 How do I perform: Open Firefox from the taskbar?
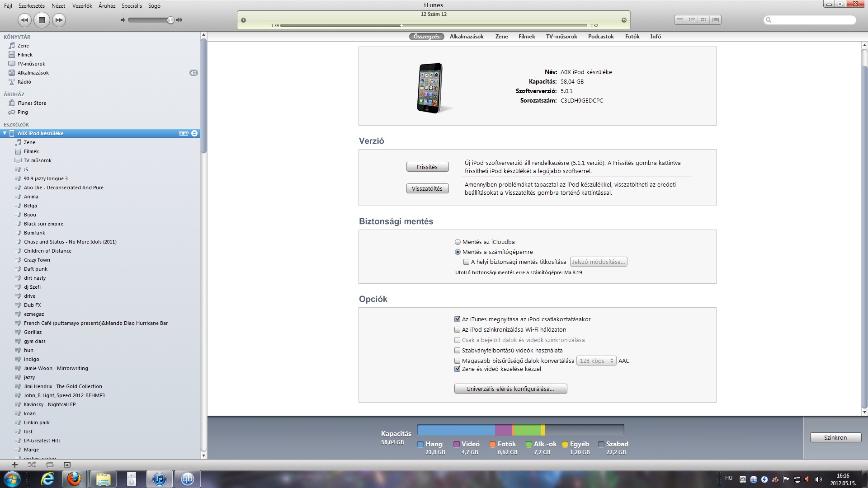[75, 479]
